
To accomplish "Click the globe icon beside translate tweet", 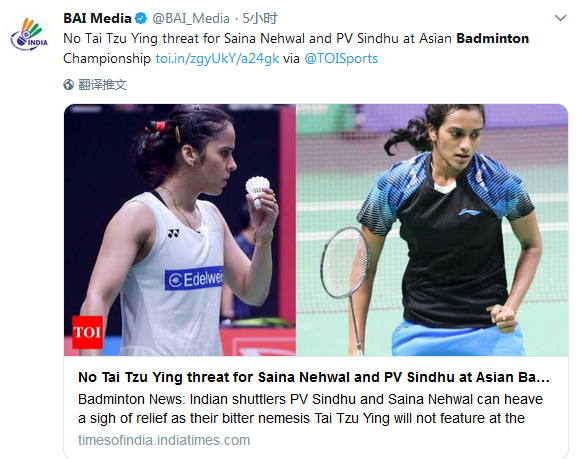I will coord(68,85).
